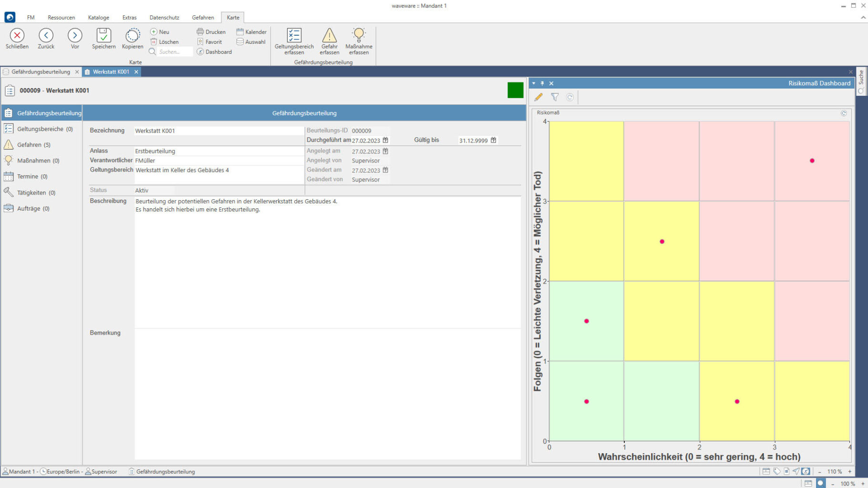The image size is (868, 488).
Task: Click the Gefahr erfassen warning icon
Action: (329, 36)
